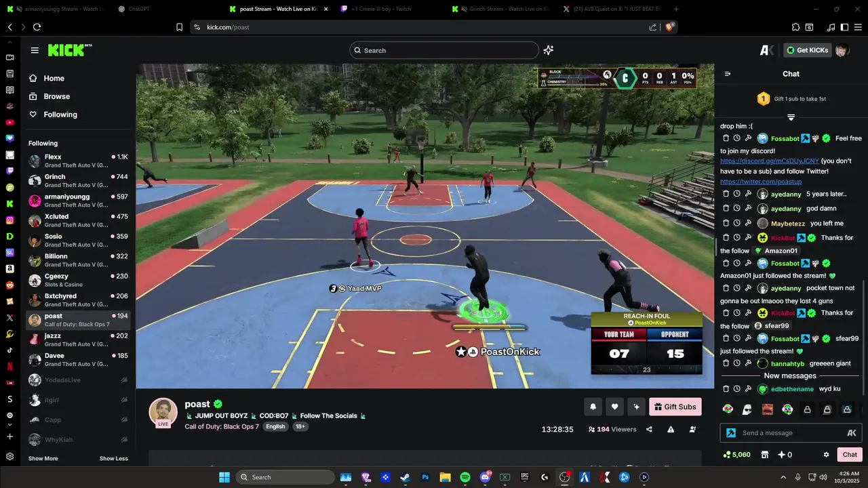Collapse the chat panel with arrow icon
Image resolution: width=868 pixels, height=488 pixels.
(x=728, y=74)
